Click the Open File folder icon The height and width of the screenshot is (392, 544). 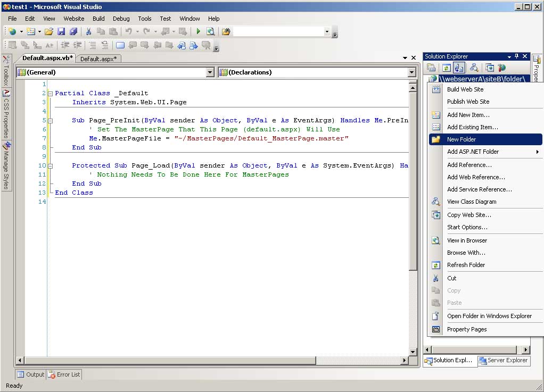[49, 31]
